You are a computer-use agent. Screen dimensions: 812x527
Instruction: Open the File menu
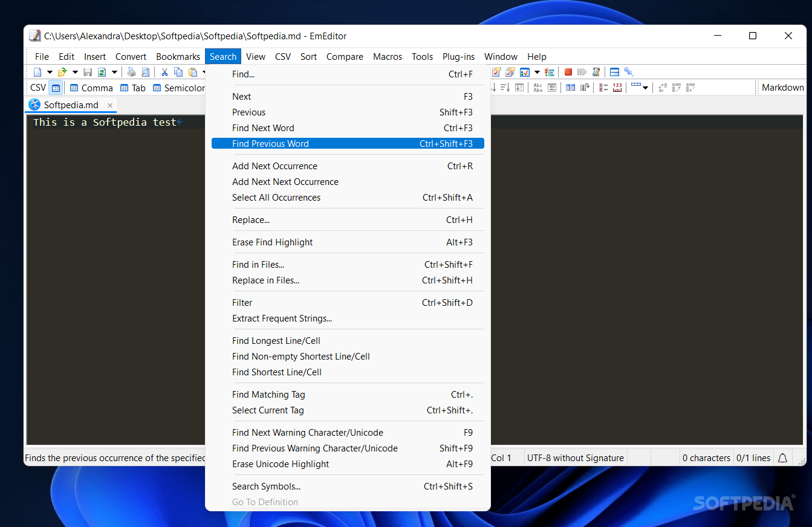pos(42,57)
